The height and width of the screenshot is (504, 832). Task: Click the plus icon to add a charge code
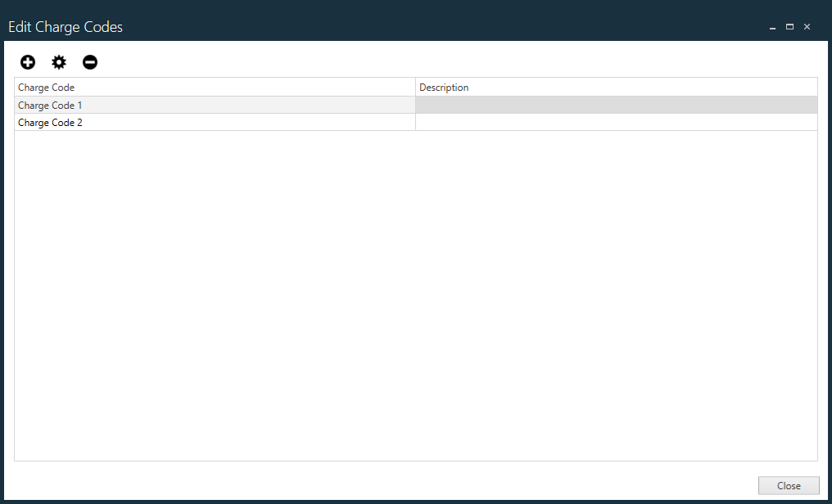point(28,62)
